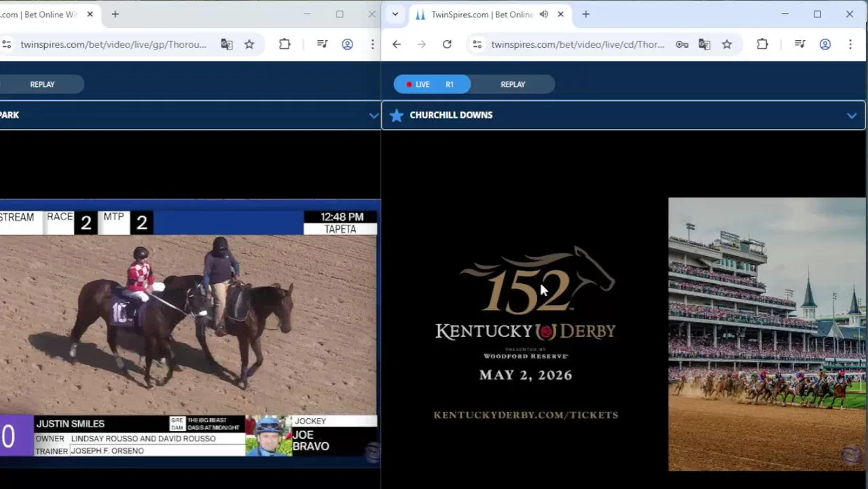The width and height of the screenshot is (868, 489).
Task: Select the LIVE R1 video mode
Action: point(432,84)
